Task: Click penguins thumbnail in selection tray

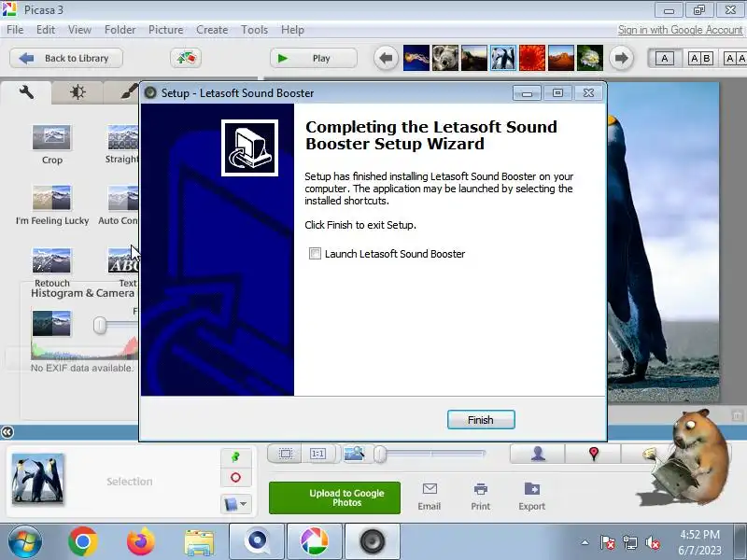Action: pyautogui.click(x=37, y=479)
